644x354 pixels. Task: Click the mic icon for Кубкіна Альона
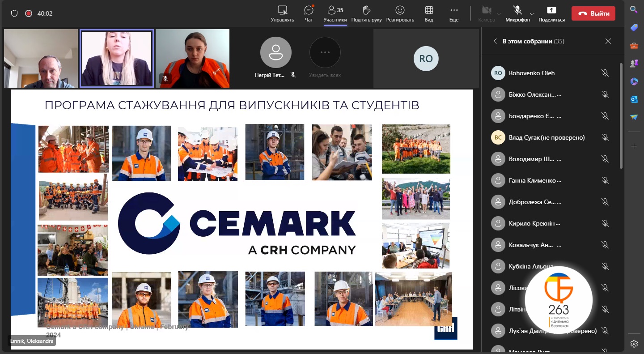(x=605, y=266)
